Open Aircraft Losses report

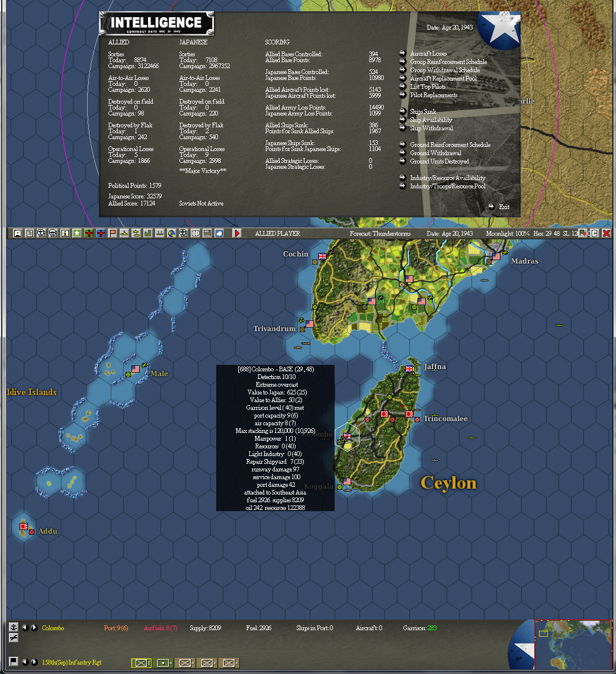point(428,53)
